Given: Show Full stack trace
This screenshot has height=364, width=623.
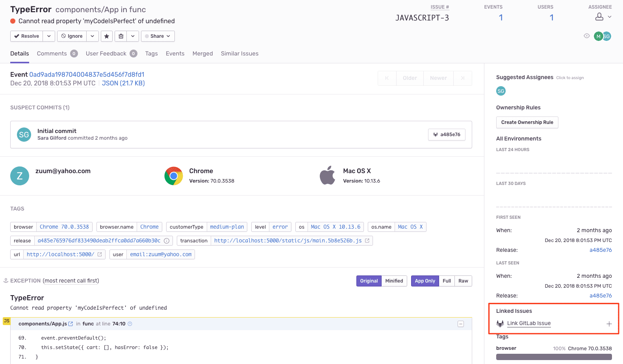Looking at the screenshot, I should click(x=447, y=281).
